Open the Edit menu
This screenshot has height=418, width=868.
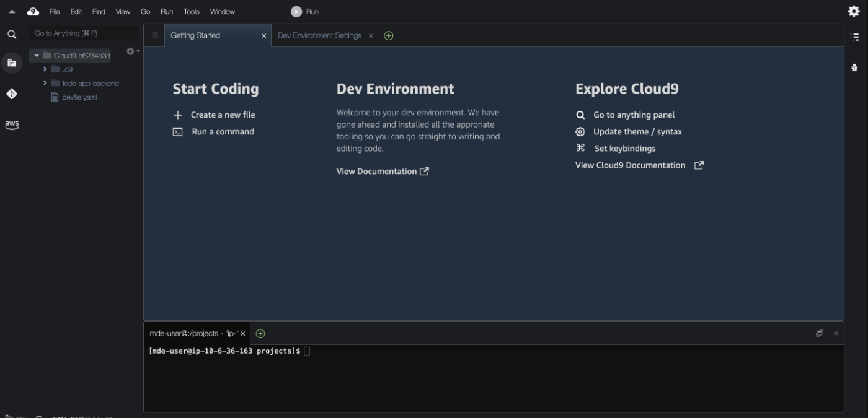pos(76,11)
